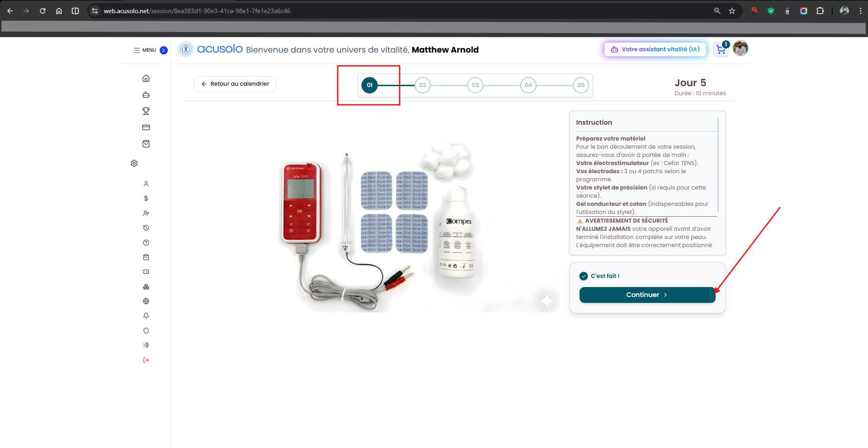
Task: Open the lower shopping bag sidebar icon
Action: coord(146,257)
